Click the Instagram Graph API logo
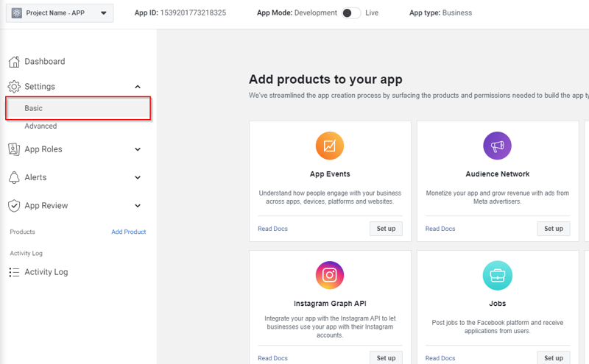 point(330,275)
